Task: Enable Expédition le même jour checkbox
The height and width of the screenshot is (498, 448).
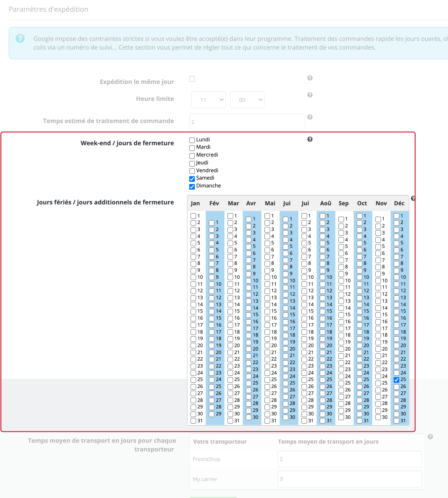Action: 192,79
